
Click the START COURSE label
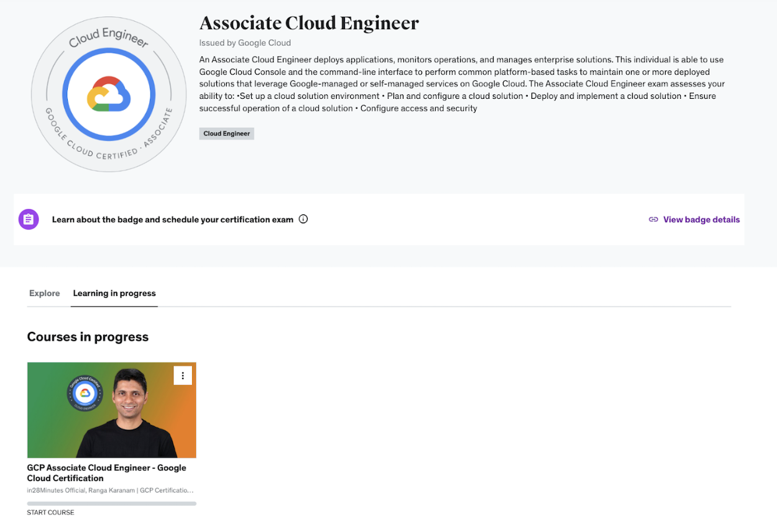pyautogui.click(x=50, y=513)
